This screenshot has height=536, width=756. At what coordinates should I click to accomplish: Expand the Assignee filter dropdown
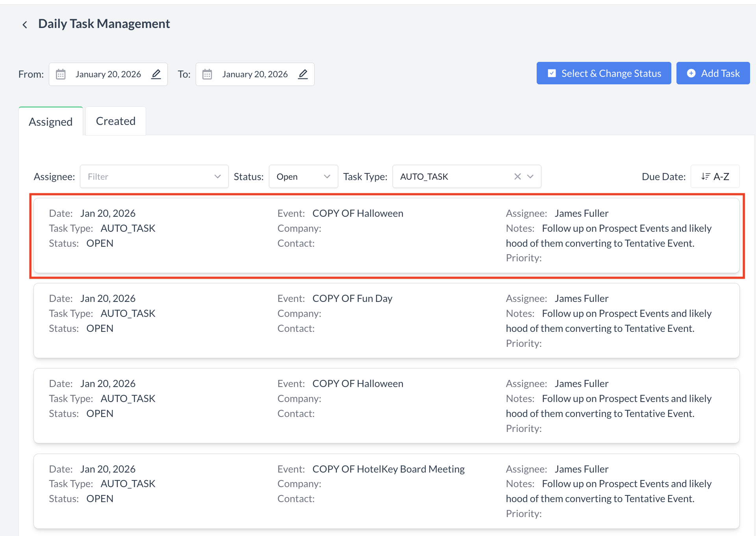click(x=218, y=177)
